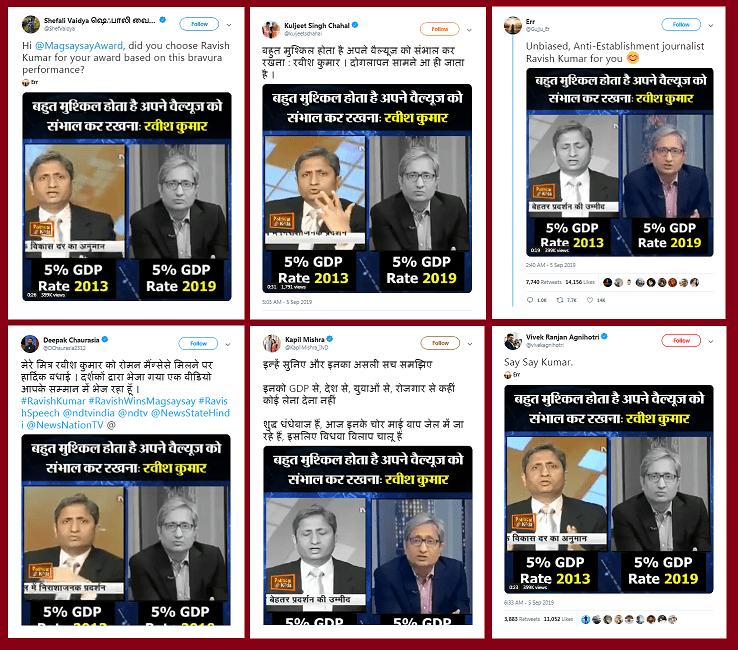Viewport: 738px width, 650px height.
Task: Open the #RavishKumar hashtag link
Action: pos(53,401)
